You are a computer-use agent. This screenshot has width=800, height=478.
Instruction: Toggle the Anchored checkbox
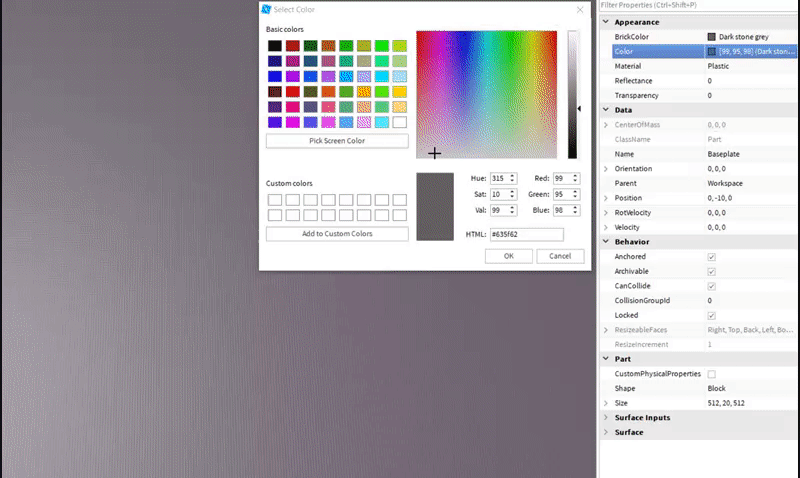pyautogui.click(x=711, y=257)
